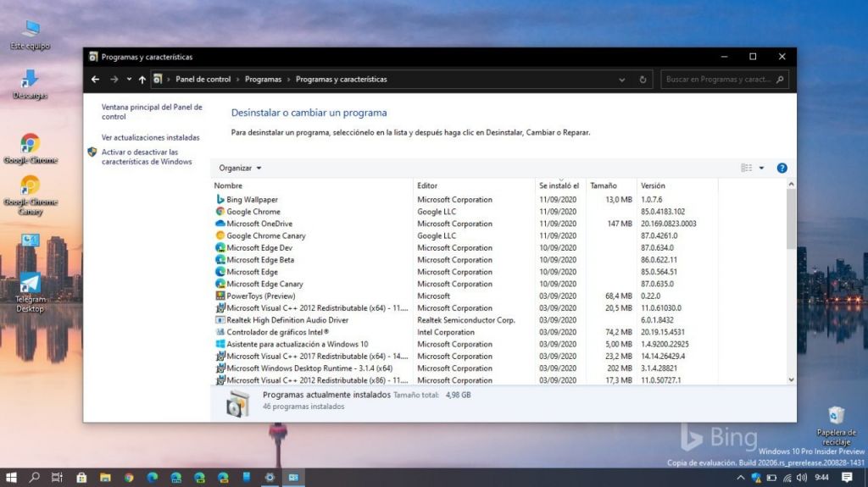Image resolution: width=868 pixels, height=487 pixels.
Task: Click the Windows Start button
Action: pyautogui.click(x=12, y=478)
